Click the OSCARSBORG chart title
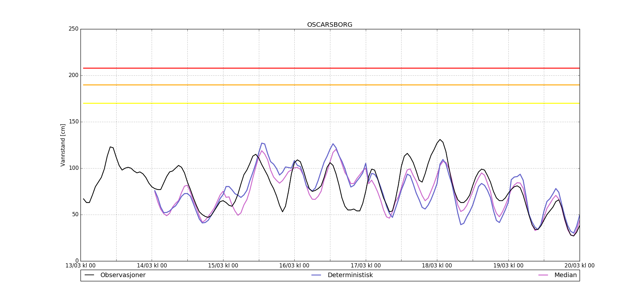The image size is (644, 290). 329,25
